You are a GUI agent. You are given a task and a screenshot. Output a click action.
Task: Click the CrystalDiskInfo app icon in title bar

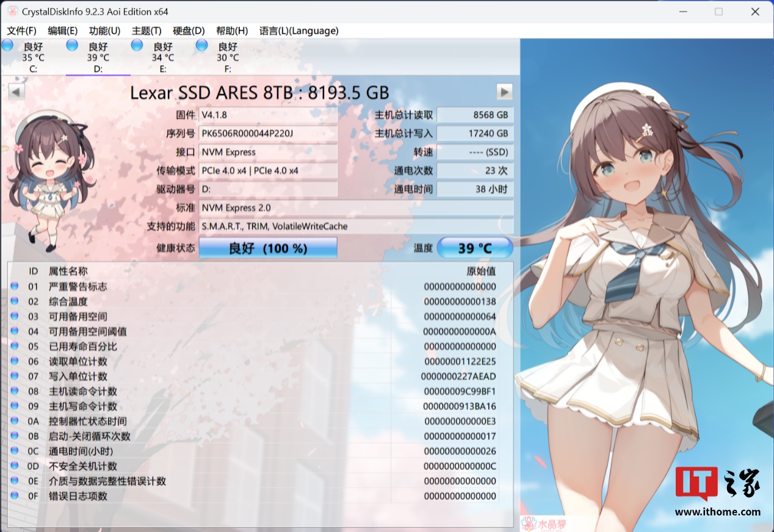[12, 12]
